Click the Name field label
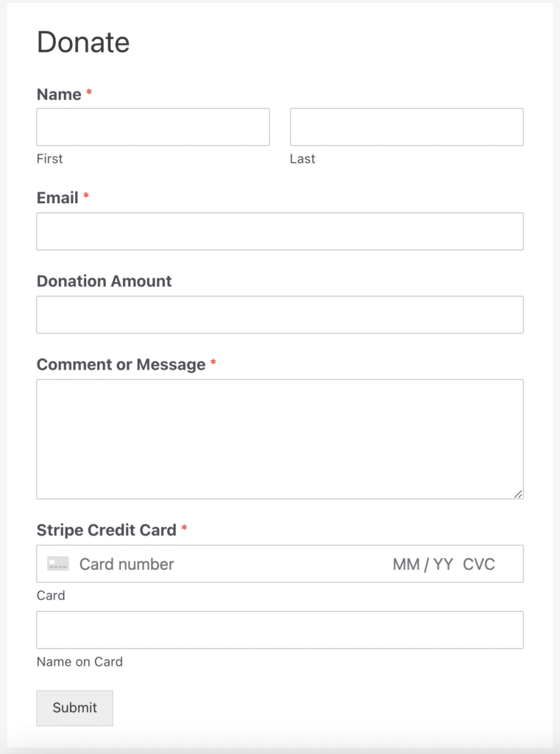Screen dimensions: 560x754 point(58,94)
